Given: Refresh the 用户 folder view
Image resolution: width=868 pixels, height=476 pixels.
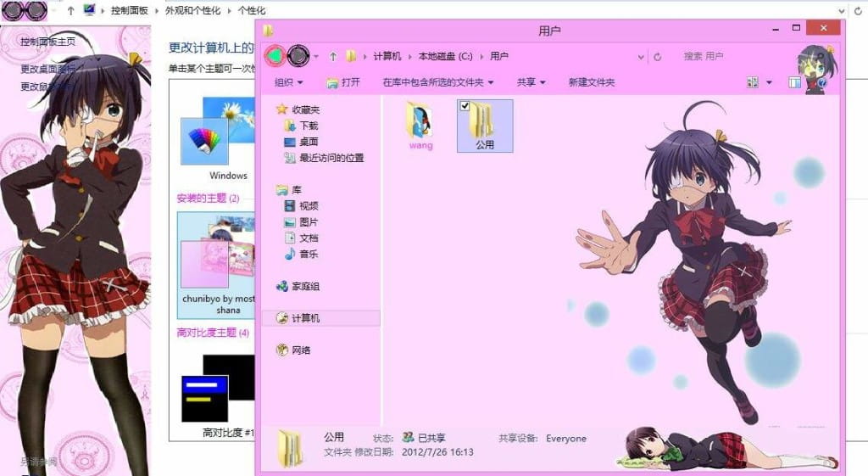Looking at the screenshot, I should click(x=657, y=57).
